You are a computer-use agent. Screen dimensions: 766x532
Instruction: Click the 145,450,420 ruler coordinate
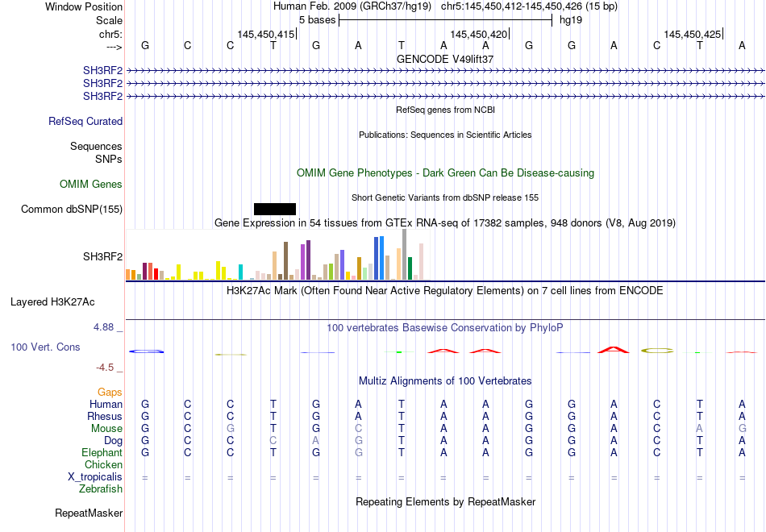(479, 34)
